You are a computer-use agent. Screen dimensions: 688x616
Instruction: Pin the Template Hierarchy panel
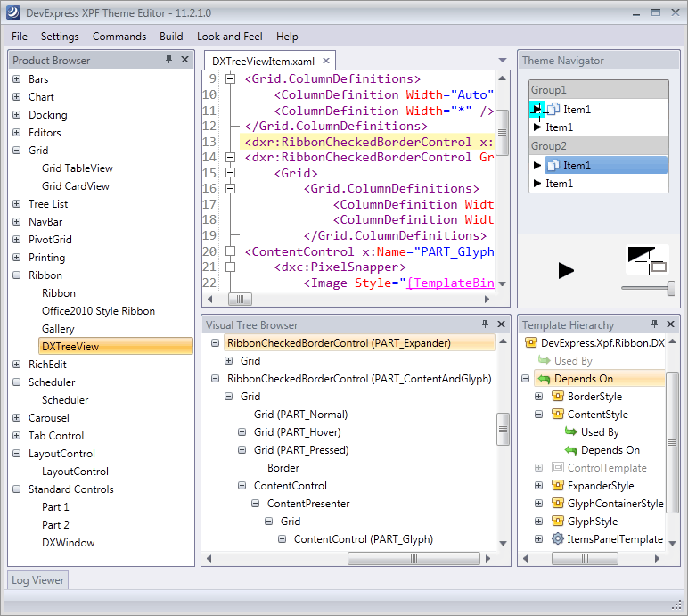pos(654,324)
